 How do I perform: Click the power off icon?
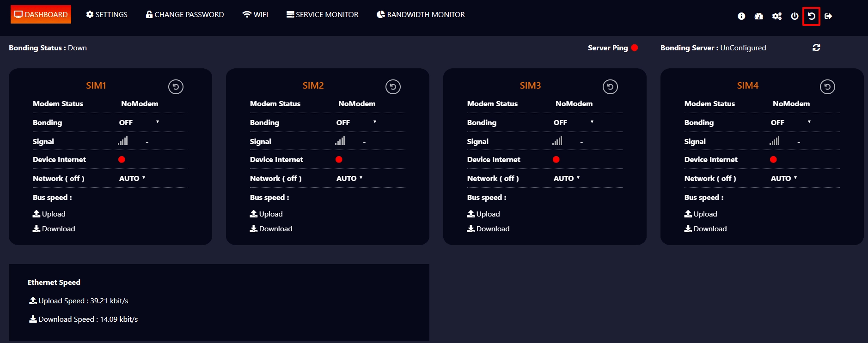click(x=795, y=16)
